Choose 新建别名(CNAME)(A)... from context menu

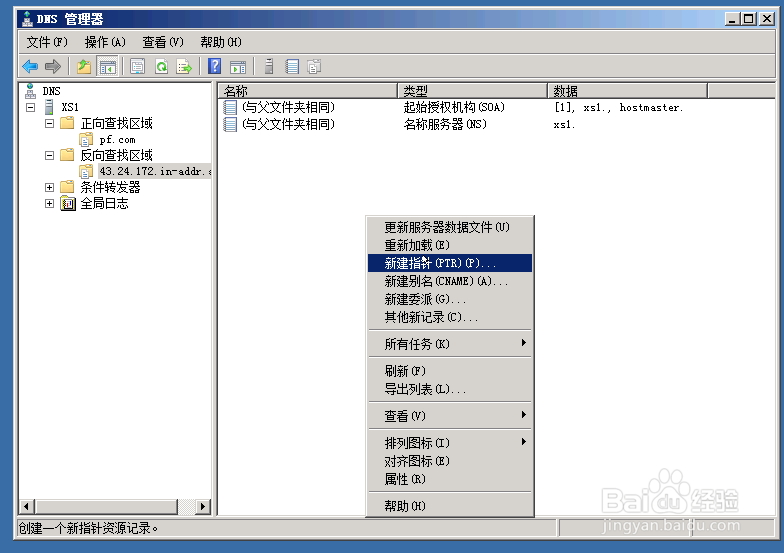click(450, 281)
